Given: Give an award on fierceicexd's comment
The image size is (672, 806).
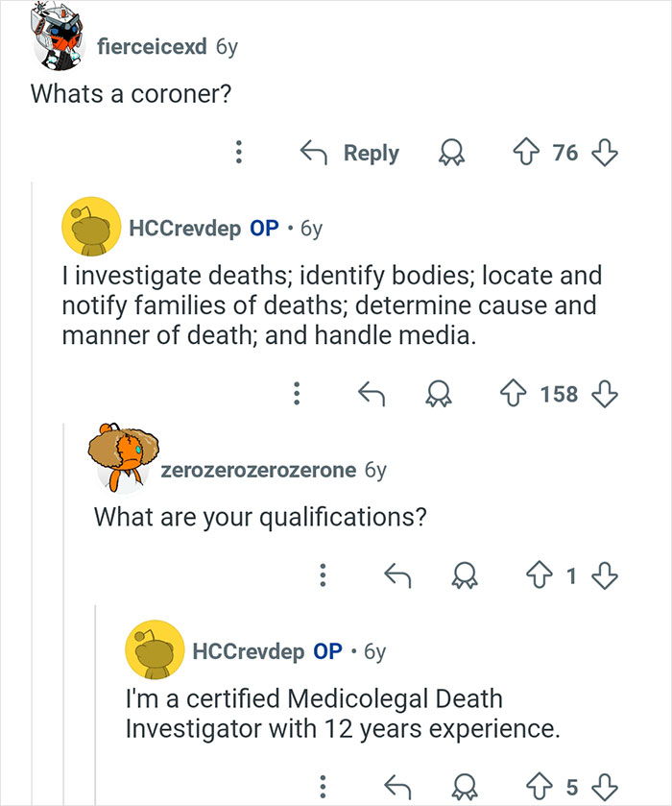Looking at the screenshot, I should point(451,154).
